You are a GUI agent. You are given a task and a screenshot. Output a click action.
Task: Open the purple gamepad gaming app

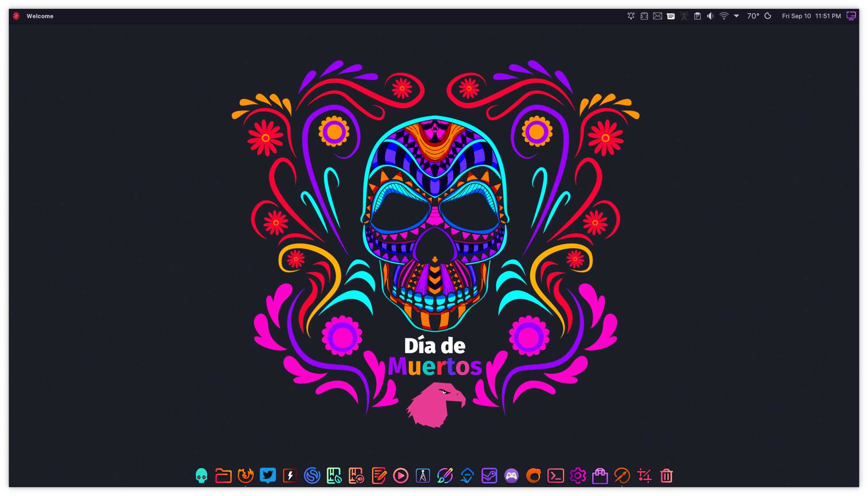click(511, 476)
